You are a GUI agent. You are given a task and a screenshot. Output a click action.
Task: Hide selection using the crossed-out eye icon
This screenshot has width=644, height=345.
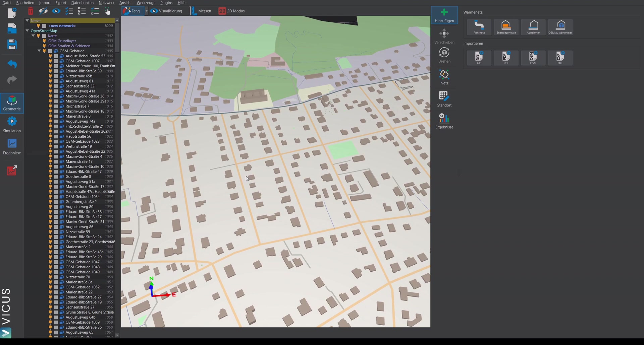click(43, 11)
